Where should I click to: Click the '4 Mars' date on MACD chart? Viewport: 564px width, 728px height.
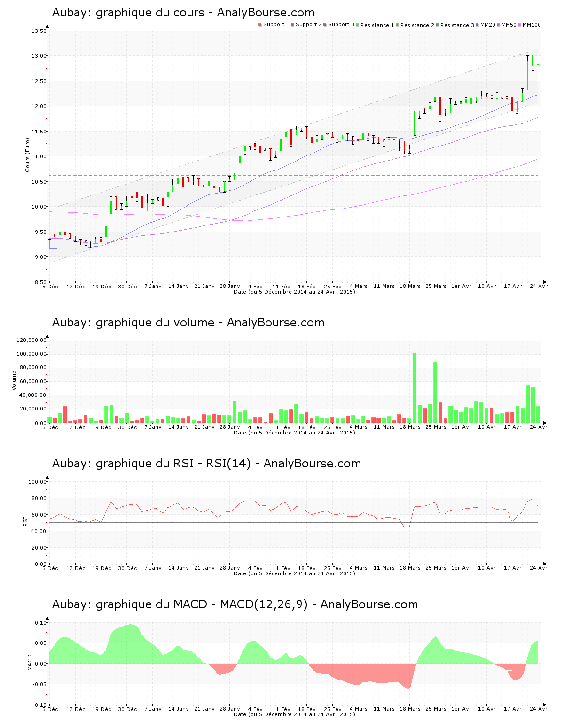click(358, 709)
